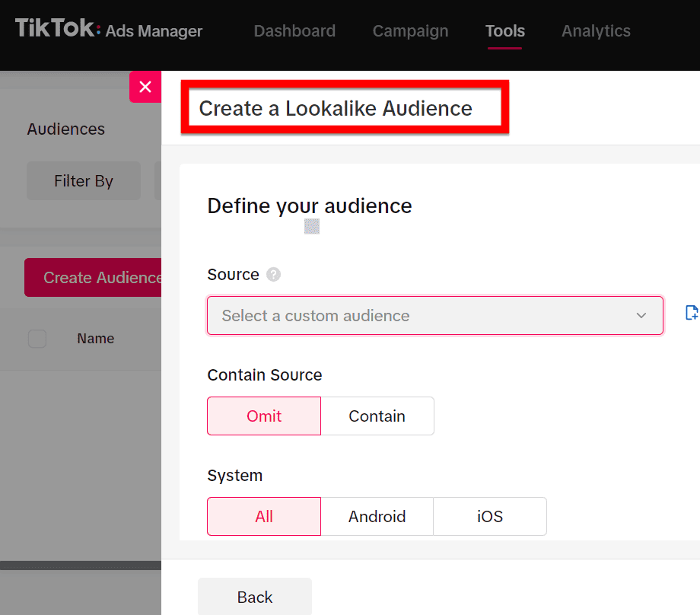Click the Define your audience heading

pyautogui.click(x=310, y=206)
